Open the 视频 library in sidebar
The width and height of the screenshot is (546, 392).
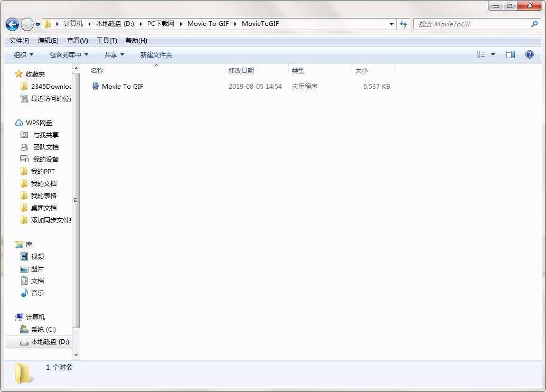coord(37,256)
